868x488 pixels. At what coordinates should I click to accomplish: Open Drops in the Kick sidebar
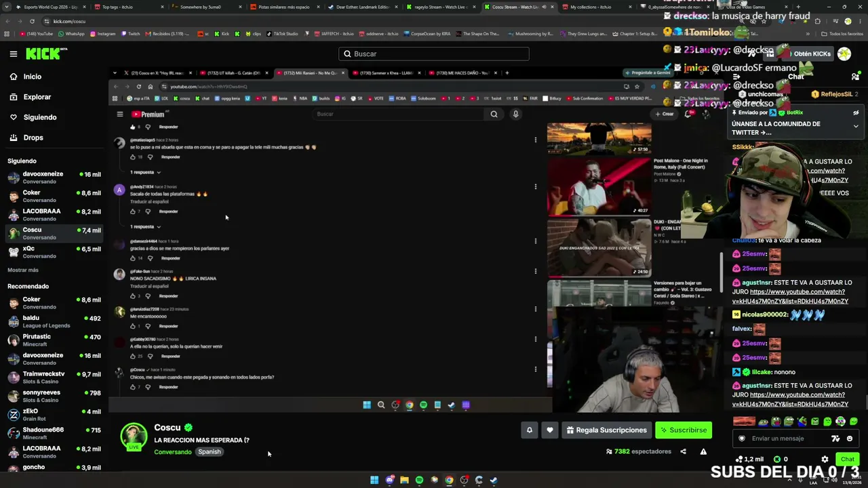point(33,138)
